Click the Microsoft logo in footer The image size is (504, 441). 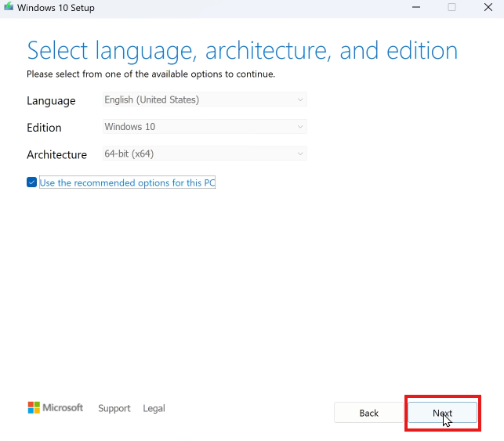click(x=56, y=407)
